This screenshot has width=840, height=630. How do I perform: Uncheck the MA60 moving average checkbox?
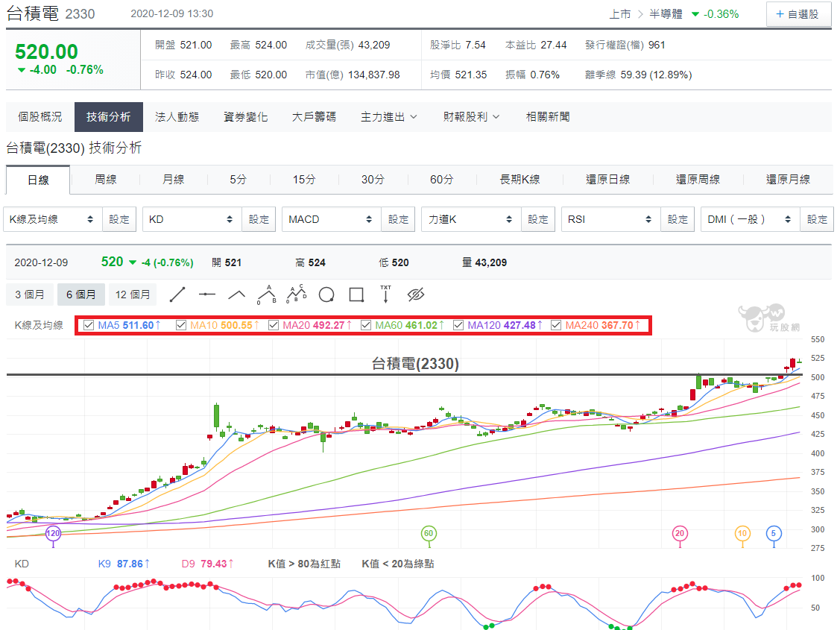tap(366, 325)
